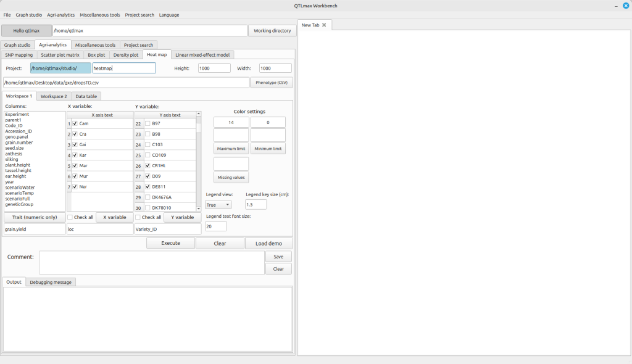Close the New Tab panel

[324, 25]
